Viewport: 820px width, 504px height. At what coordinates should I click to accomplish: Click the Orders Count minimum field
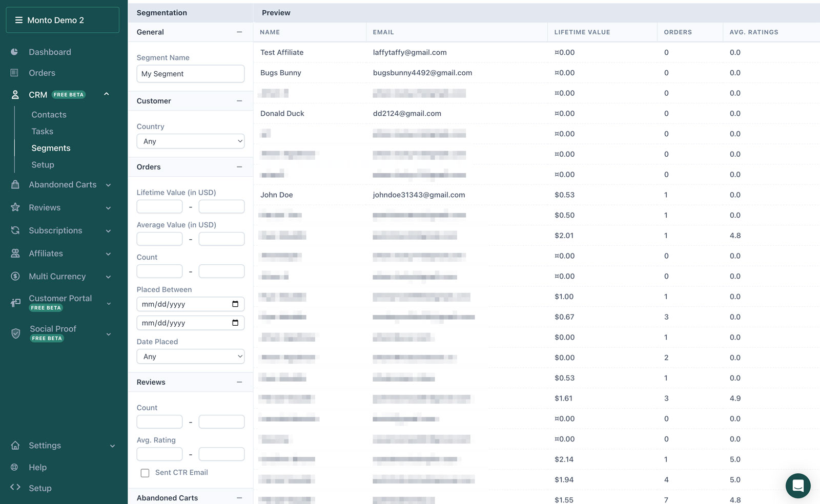159,271
